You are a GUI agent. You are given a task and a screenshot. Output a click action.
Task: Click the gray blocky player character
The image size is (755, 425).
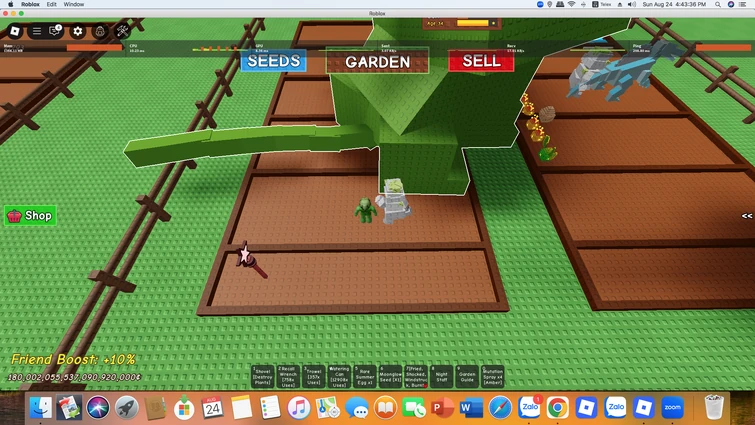(395, 201)
